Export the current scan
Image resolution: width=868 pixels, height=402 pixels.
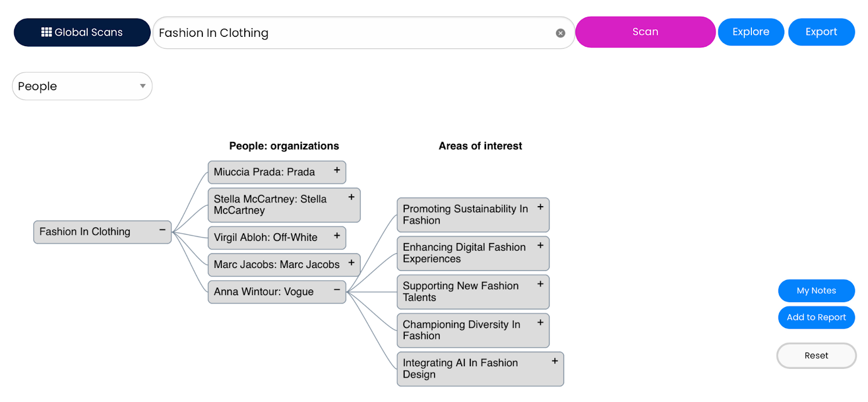[x=821, y=32]
